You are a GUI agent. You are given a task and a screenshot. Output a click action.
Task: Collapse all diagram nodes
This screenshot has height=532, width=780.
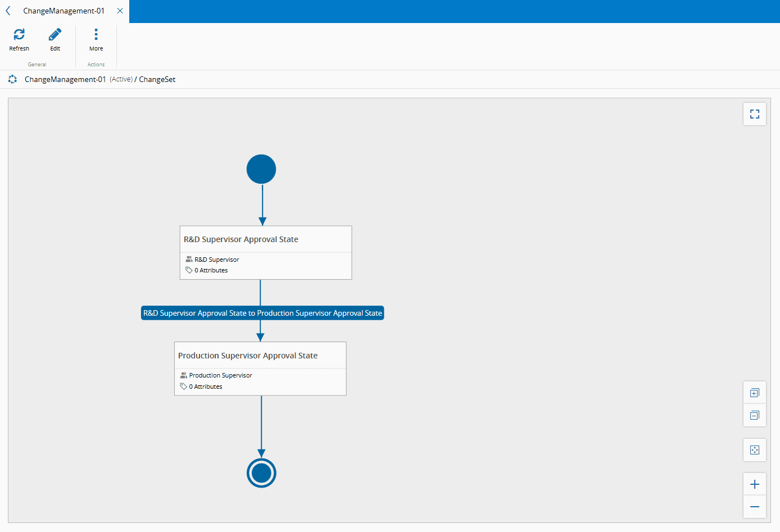pyautogui.click(x=755, y=415)
